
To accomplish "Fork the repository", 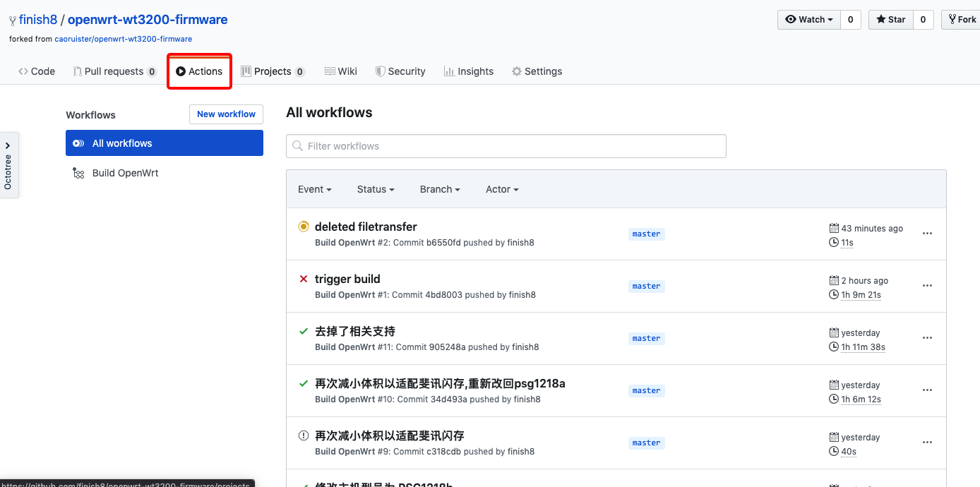I will coord(961,20).
